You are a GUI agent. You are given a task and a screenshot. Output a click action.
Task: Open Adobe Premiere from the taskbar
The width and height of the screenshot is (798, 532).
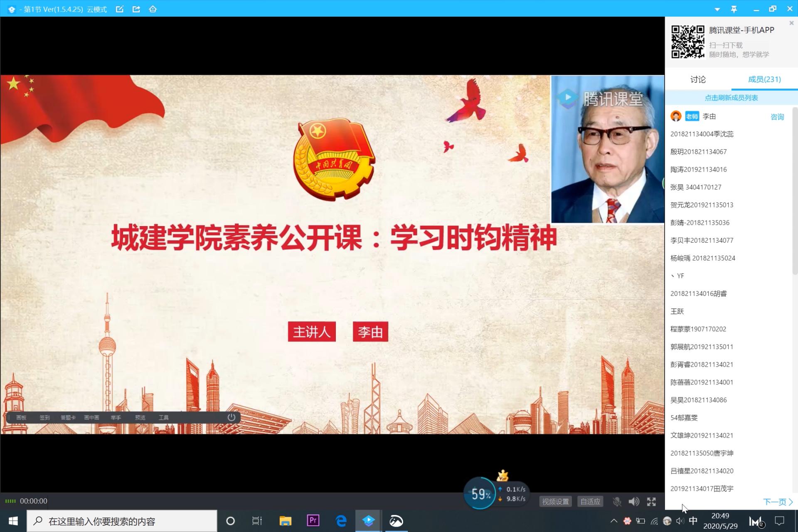pos(313,521)
